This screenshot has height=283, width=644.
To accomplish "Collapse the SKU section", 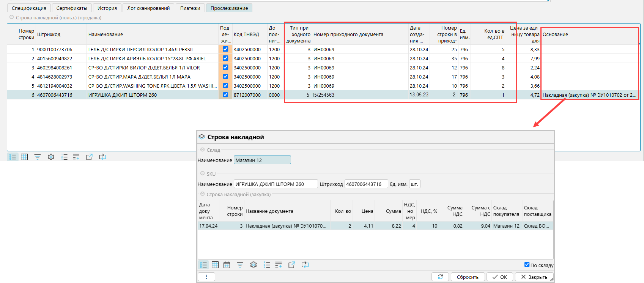I will [203, 173].
